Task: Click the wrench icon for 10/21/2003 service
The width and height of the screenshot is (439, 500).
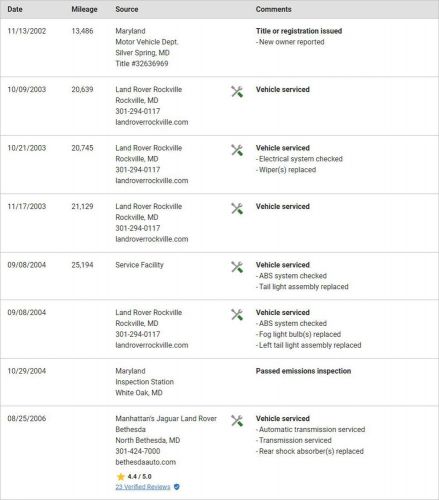Action: click(x=237, y=150)
